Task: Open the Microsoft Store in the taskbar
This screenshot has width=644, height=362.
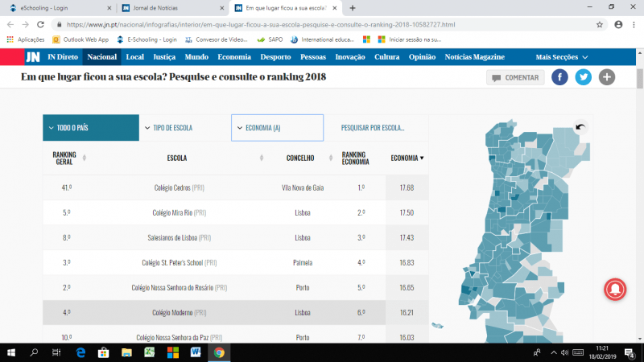Action: tap(104, 352)
